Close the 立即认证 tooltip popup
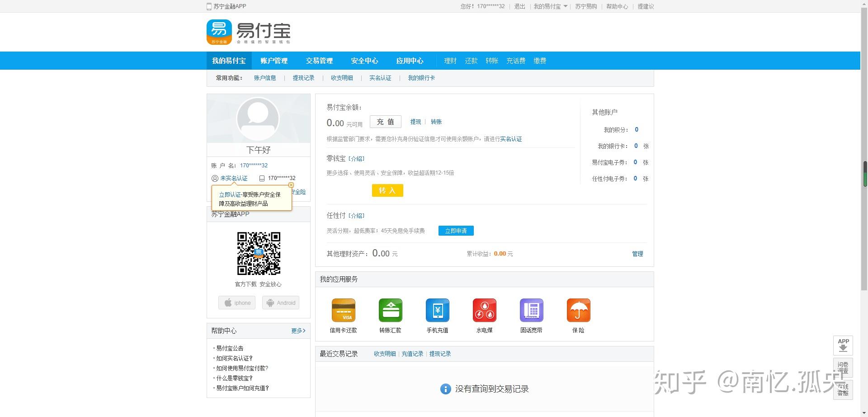 pos(291,185)
